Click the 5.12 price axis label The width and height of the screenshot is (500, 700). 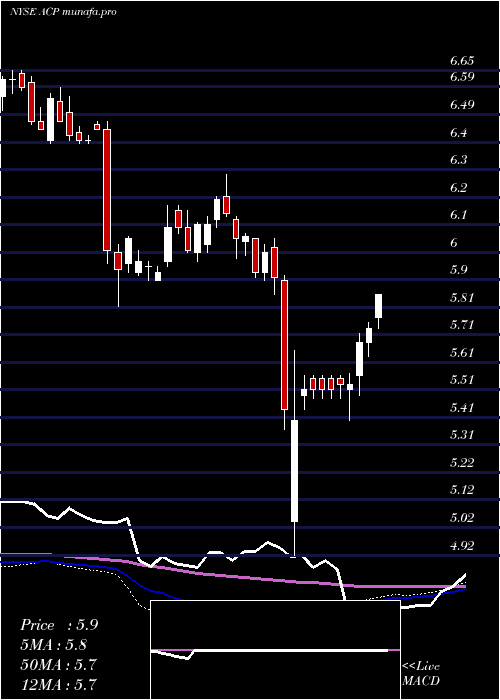point(462,491)
